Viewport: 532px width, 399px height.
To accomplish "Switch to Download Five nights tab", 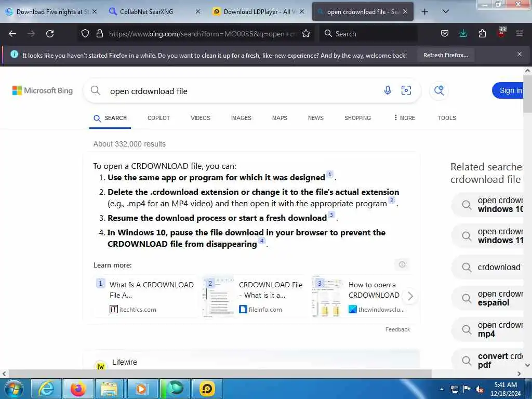I will click(x=51, y=12).
